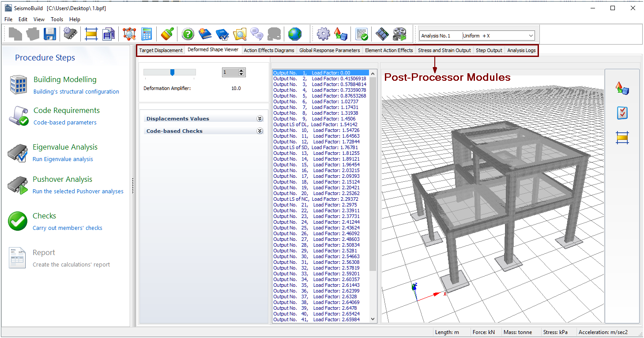Screen dimensions: 644x338
Task: Expand the Code-based Checks section
Action: click(x=260, y=131)
